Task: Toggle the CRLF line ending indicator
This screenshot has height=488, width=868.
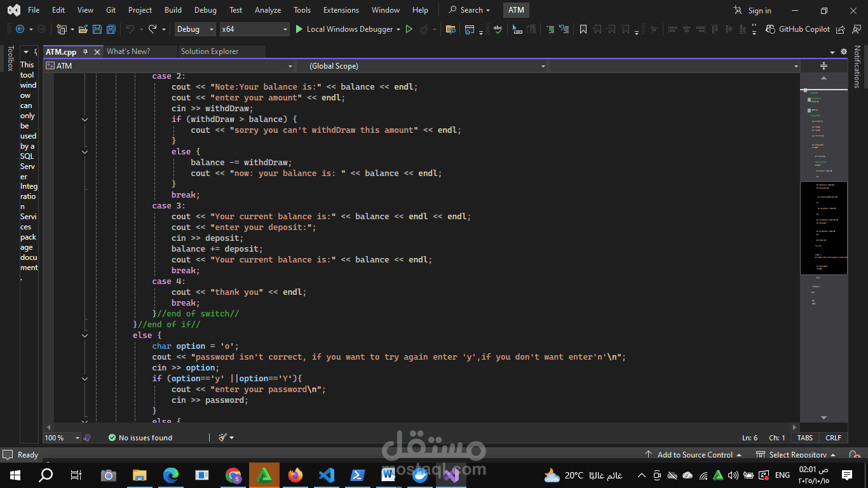Action: click(833, 438)
